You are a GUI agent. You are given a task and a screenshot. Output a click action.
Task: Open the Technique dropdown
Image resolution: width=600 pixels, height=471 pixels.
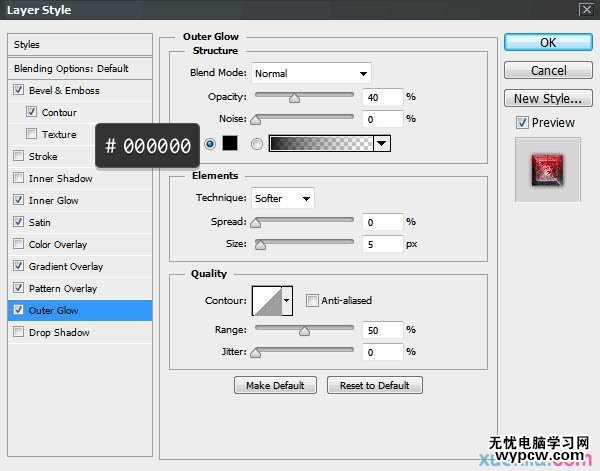pyautogui.click(x=283, y=198)
